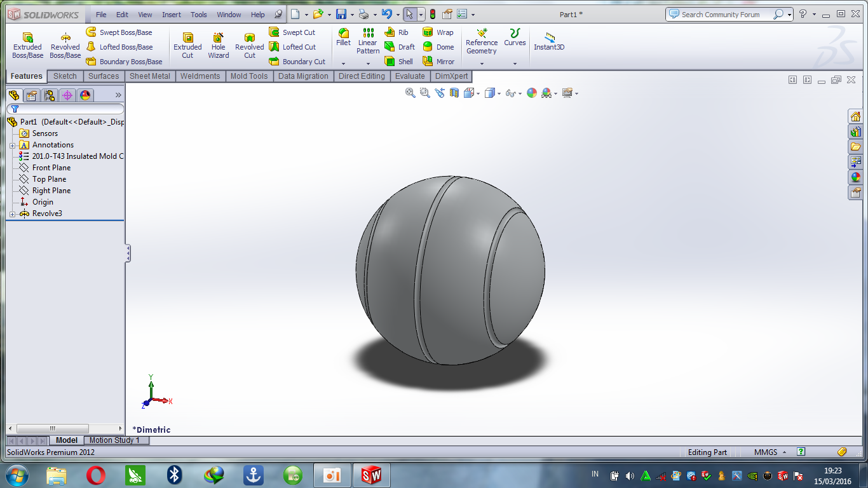Open the Hole Wizard tool
868x488 pixels.
pyautogui.click(x=218, y=45)
